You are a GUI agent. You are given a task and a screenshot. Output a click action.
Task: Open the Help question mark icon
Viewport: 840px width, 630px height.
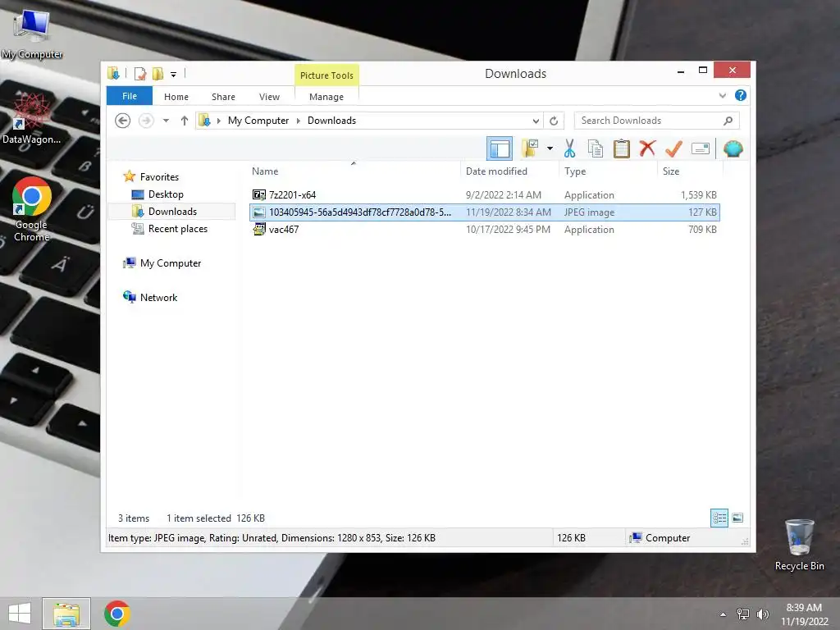coord(741,95)
